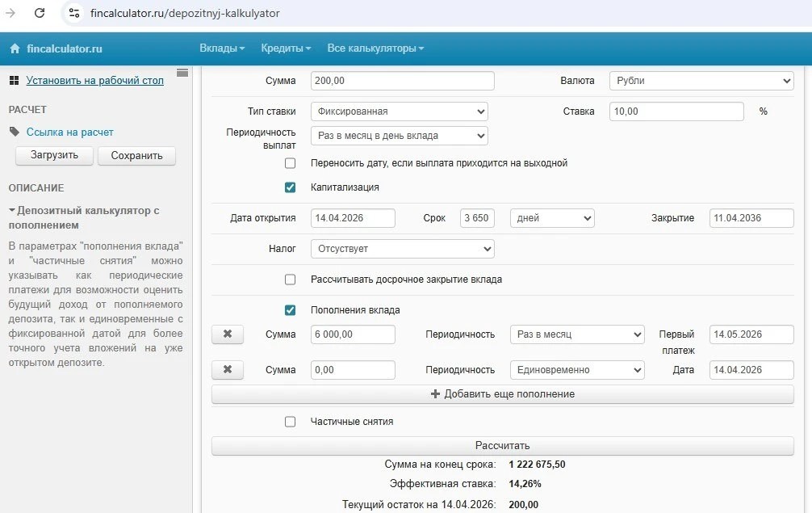Collapse the Депозитный калькулятор с пополнением section
The width and height of the screenshot is (812, 513).
[12, 210]
